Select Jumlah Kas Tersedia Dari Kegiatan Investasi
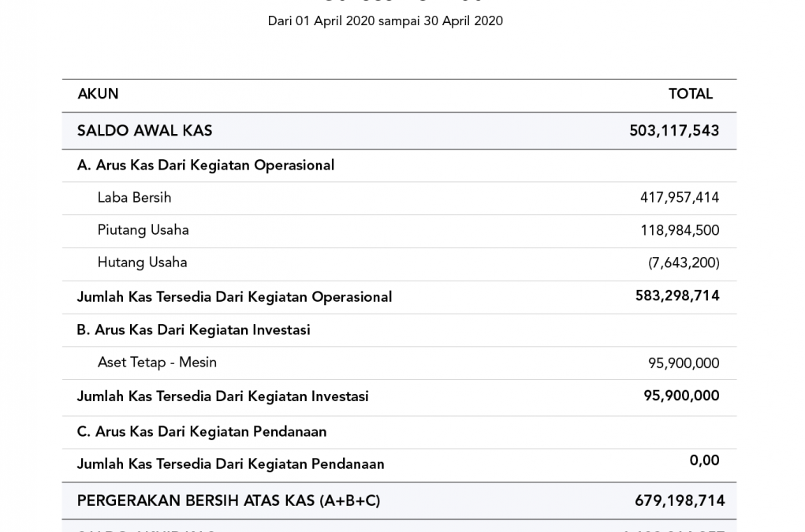The image size is (805, 532). 222,396
